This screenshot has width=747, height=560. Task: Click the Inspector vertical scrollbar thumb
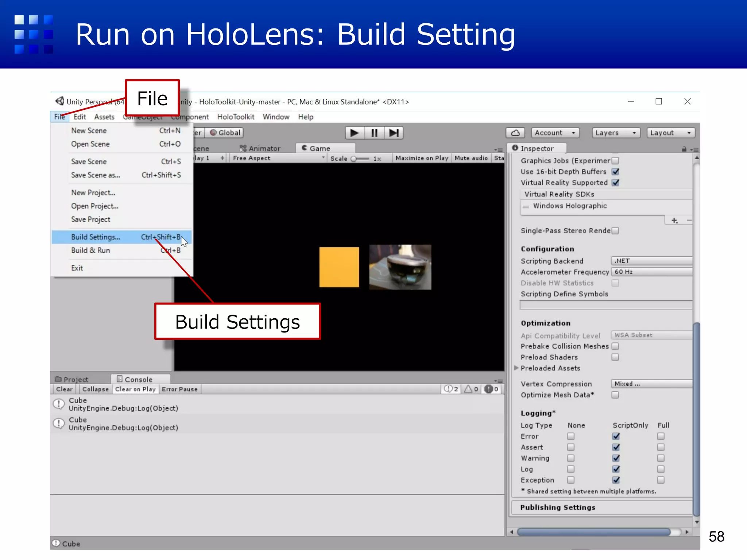697,419
